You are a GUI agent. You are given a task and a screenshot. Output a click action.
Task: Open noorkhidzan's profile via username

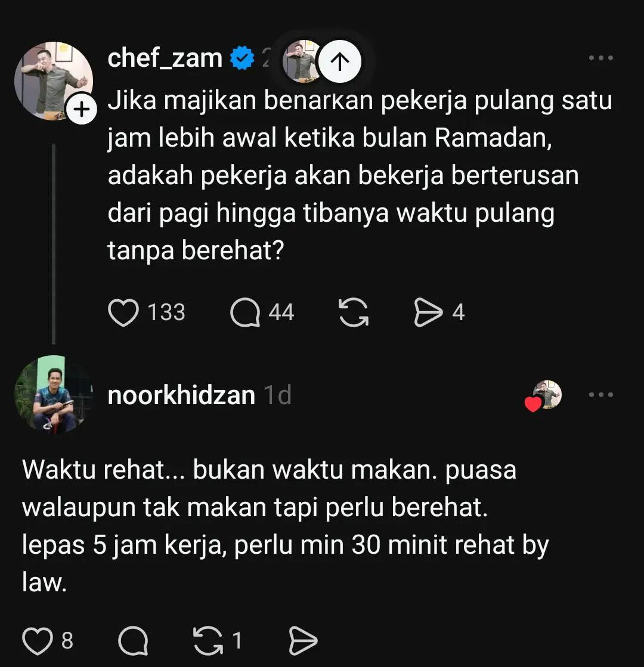pos(181,395)
